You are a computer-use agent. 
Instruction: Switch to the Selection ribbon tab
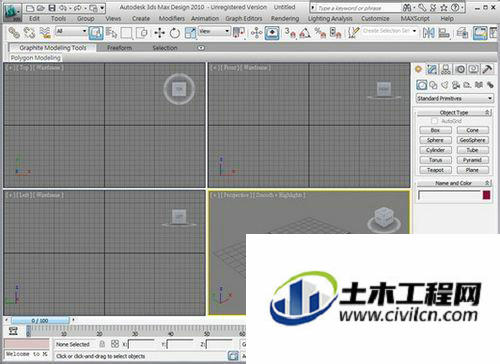[165, 48]
